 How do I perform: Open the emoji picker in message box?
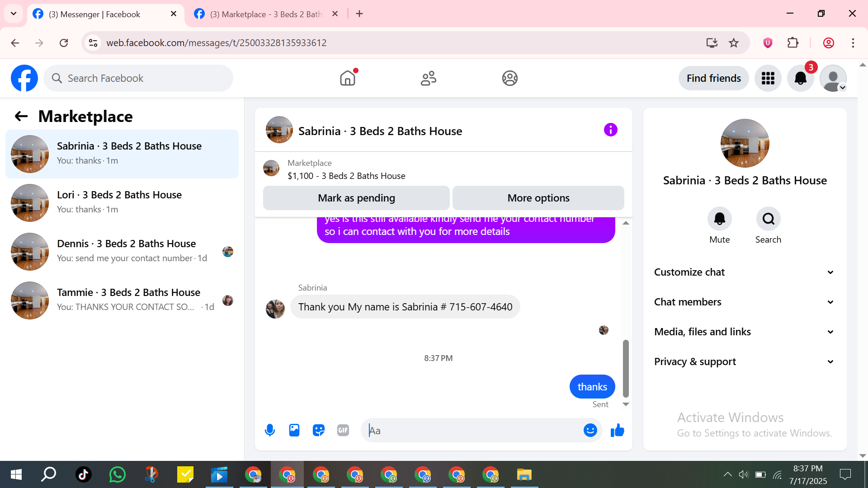[590, 430]
